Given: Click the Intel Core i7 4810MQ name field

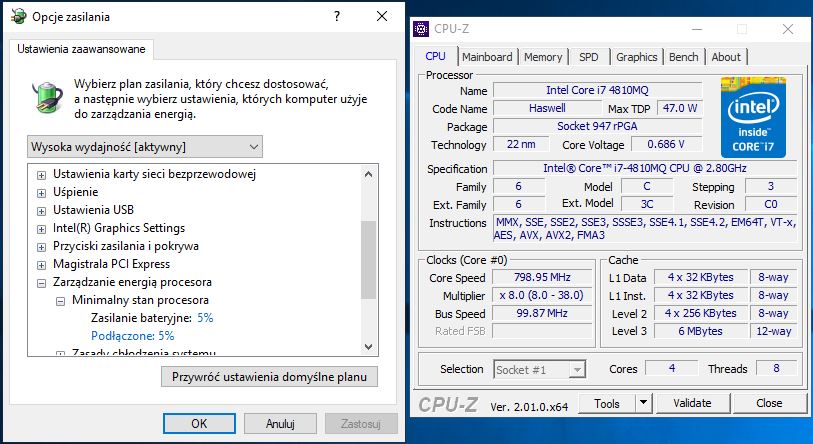Looking at the screenshot, I should point(597,90).
